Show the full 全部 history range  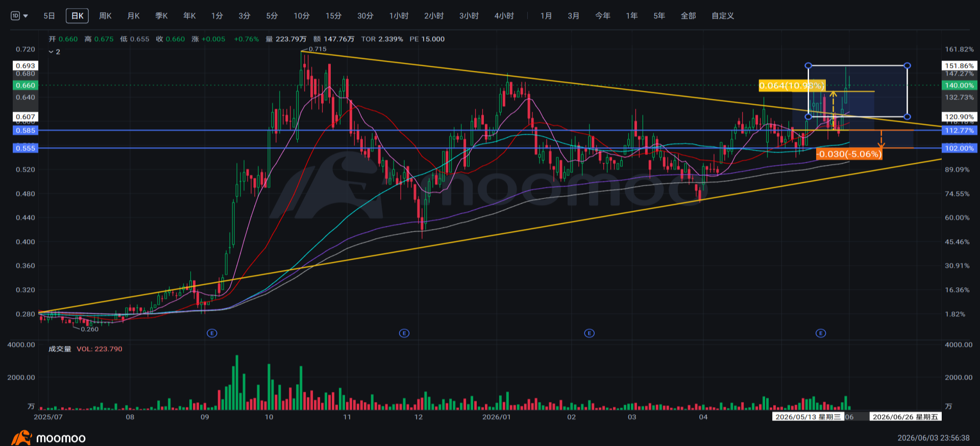click(x=688, y=16)
